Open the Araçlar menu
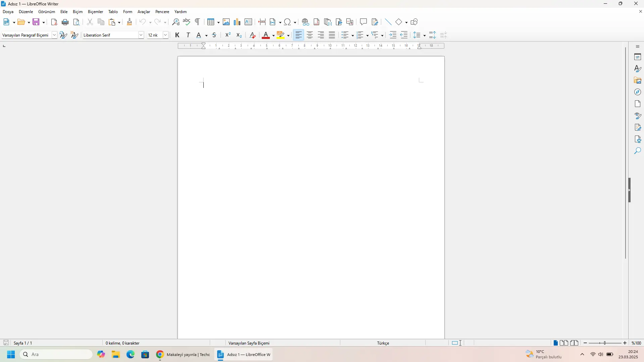 (x=144, y=12)
